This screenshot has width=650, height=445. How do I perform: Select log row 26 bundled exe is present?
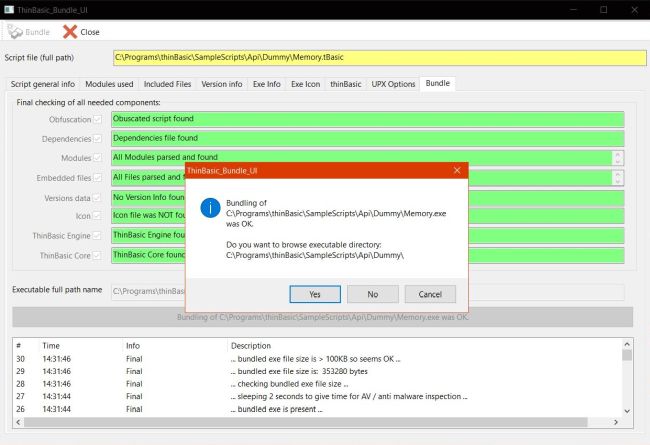318,409
